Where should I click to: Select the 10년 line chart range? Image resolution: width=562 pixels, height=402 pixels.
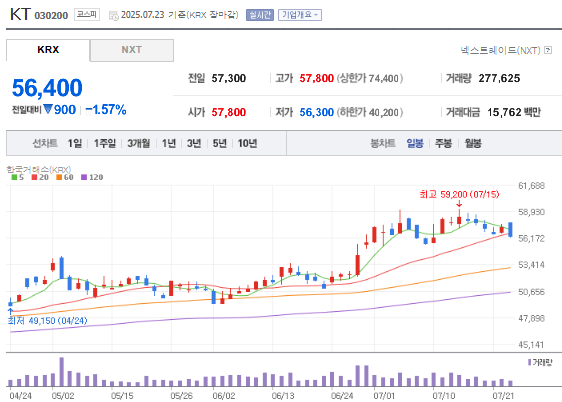click(247, 143)
